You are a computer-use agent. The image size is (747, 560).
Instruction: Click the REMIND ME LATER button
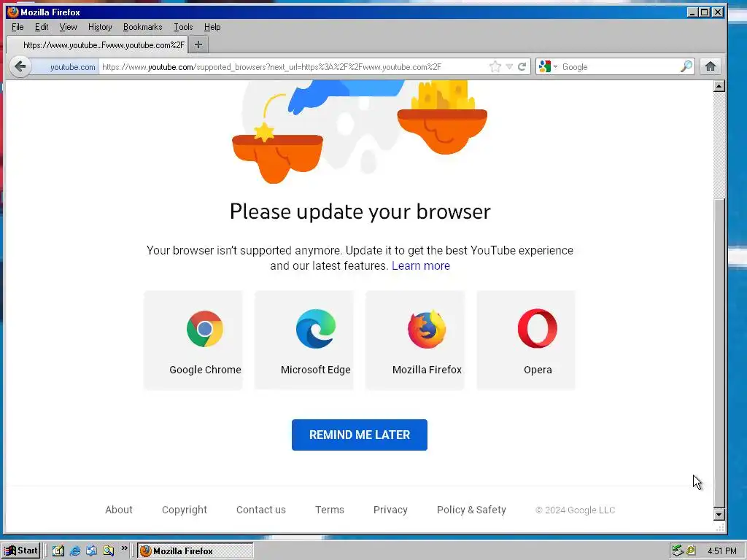pos(359,435)
